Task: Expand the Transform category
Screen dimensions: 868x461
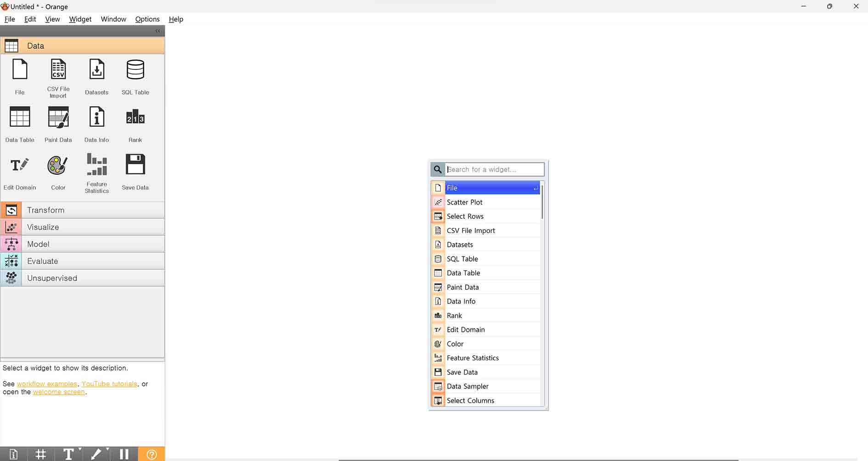Action: point(83,210)
